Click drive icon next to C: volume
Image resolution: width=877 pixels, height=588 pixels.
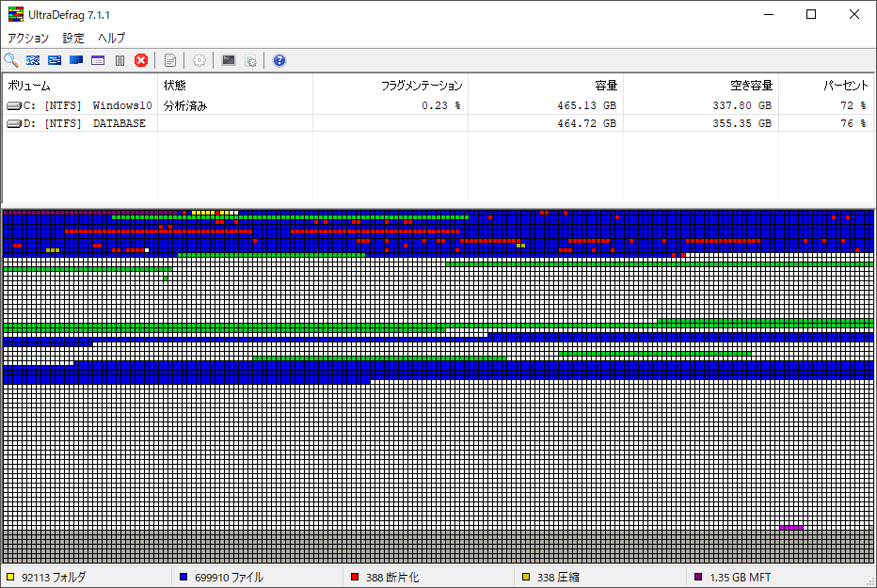click(x=14, y=105)
